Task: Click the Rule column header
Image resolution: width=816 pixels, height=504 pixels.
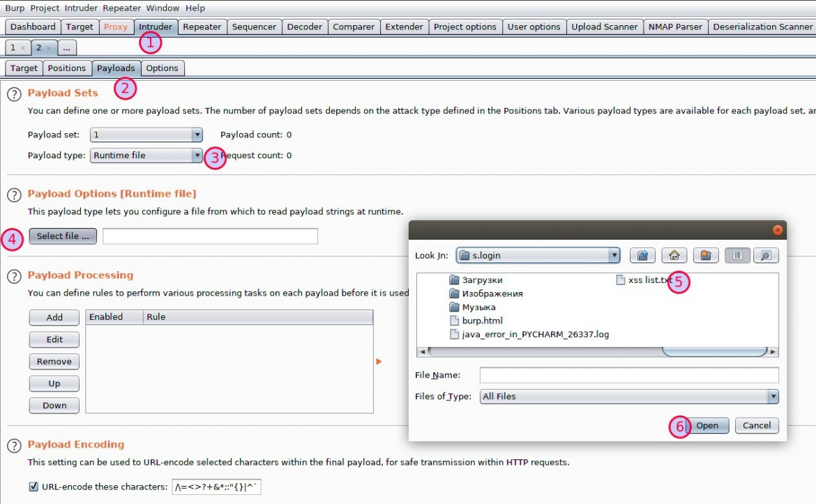Action: (x=258, y=316)
